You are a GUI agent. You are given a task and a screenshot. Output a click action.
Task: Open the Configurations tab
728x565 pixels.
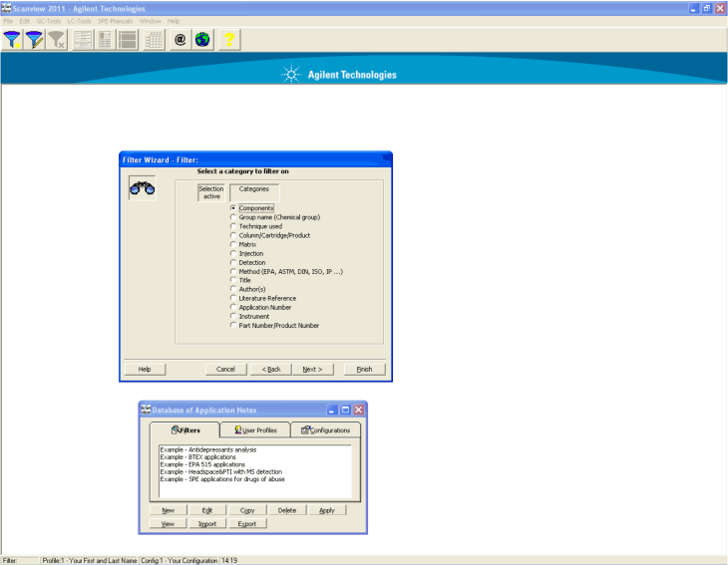point(325,430)
